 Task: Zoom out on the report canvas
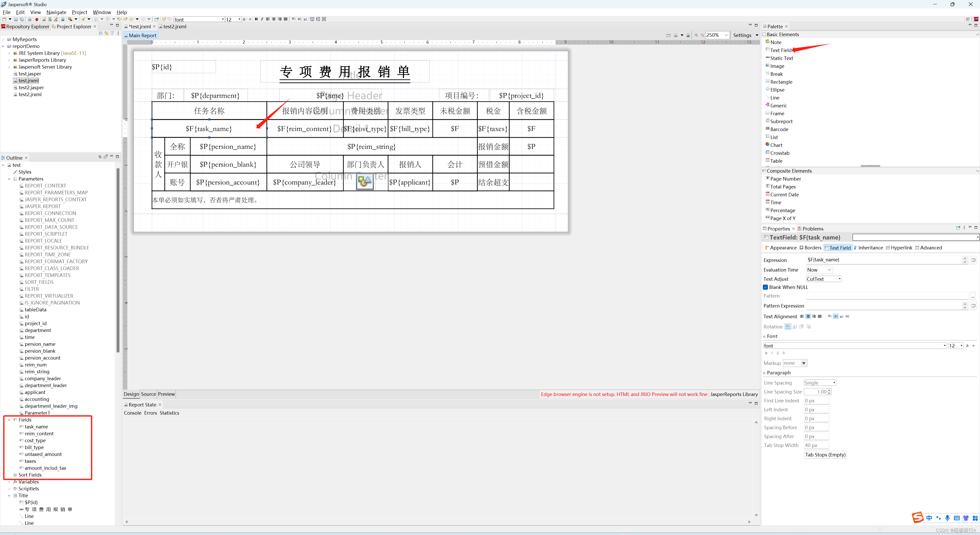(702, 35)
